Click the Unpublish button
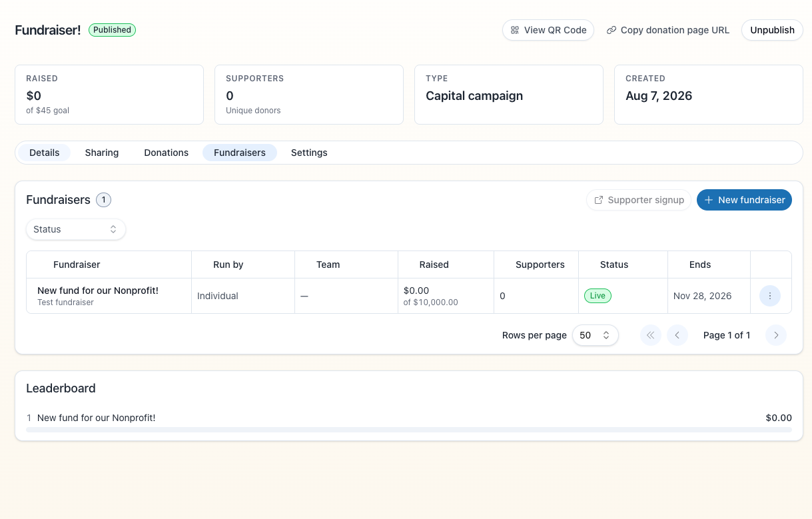Screen dimensions: 812x519 point(772,30)
